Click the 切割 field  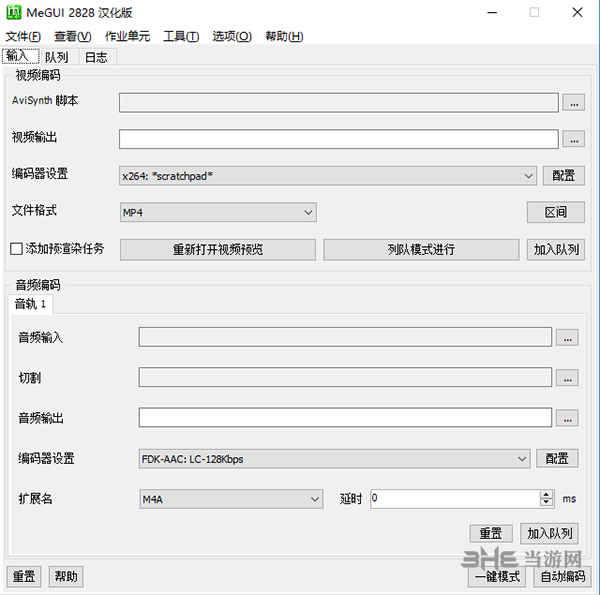coord(345,377)
